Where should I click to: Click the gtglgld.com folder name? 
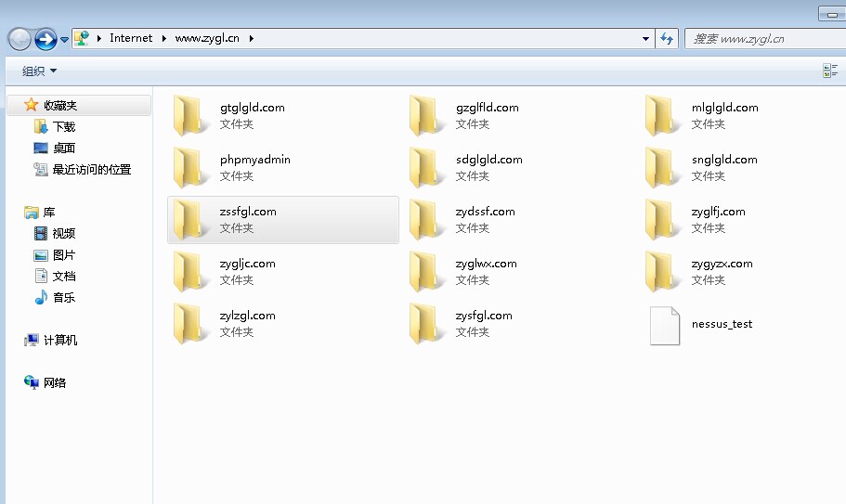(x=252, y=108)
